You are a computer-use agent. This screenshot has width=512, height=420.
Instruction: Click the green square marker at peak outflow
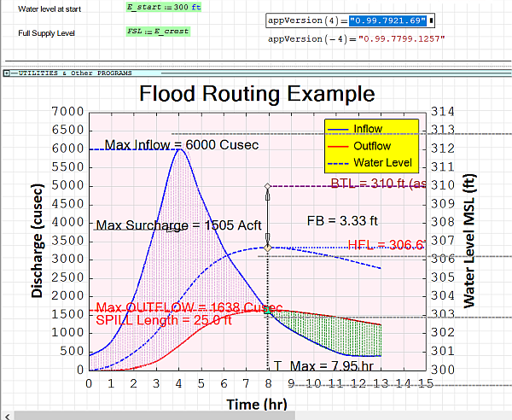(x=268, y=311)
